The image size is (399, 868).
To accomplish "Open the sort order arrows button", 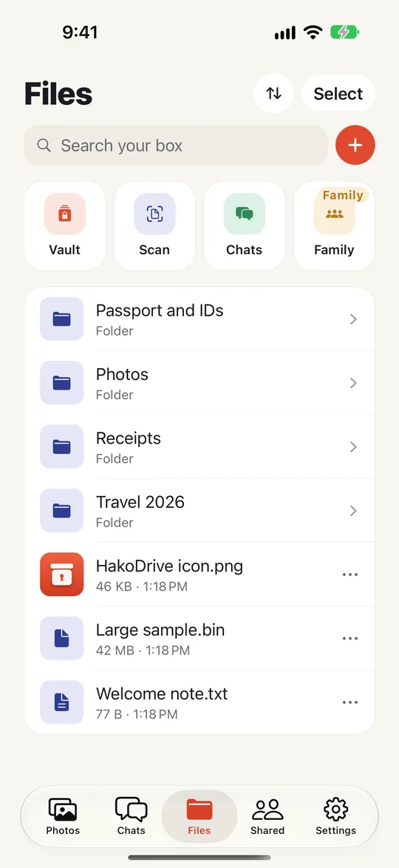I will click(x=273, y=94).
